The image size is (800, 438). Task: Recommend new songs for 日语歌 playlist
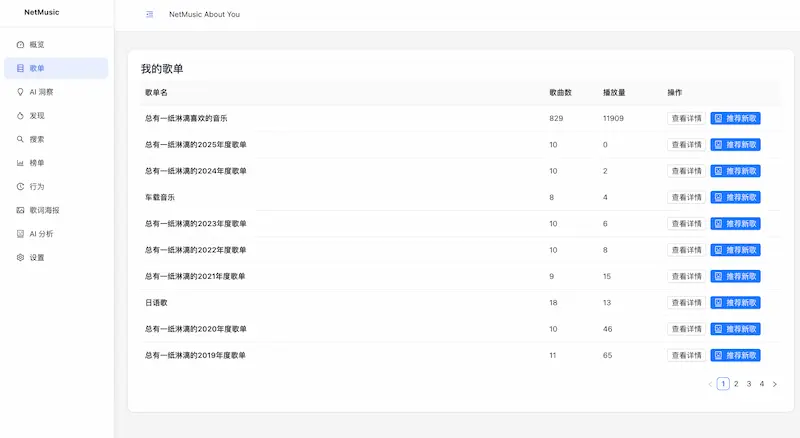point(735,303)
